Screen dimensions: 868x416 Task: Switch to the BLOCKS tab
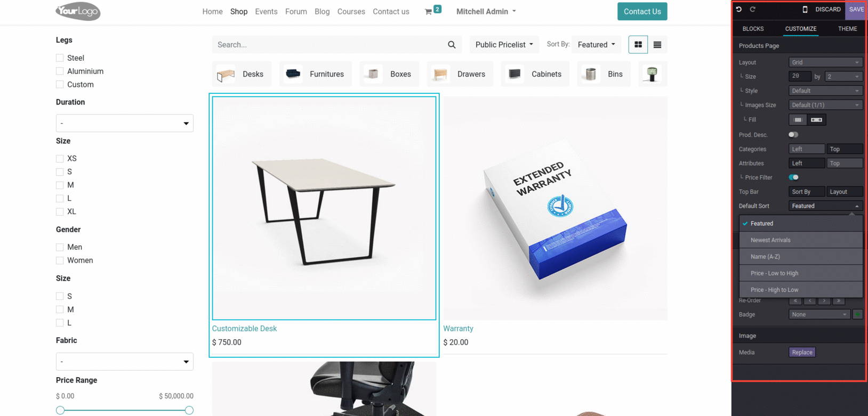(x=753, y=29)
